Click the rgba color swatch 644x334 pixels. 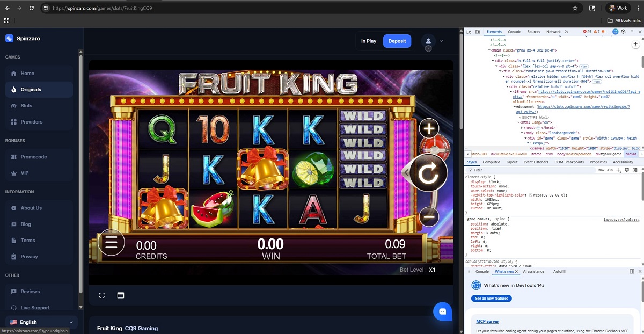pyautogui.click(x=531, y=195)
